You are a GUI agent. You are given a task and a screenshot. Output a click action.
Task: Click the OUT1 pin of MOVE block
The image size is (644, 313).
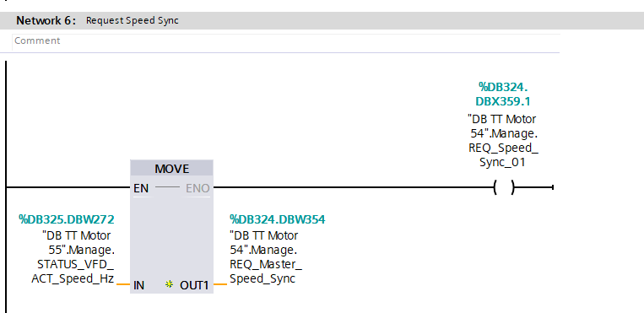(194, 285)
